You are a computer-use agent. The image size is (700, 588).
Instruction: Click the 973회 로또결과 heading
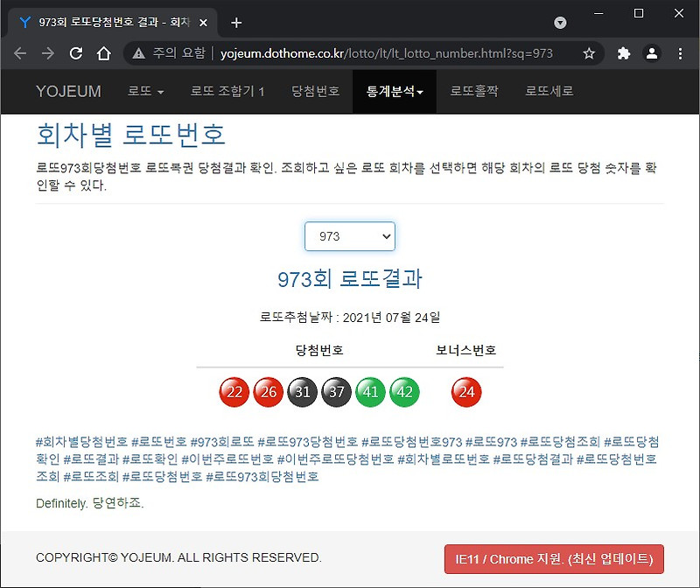tap(350, 279)
